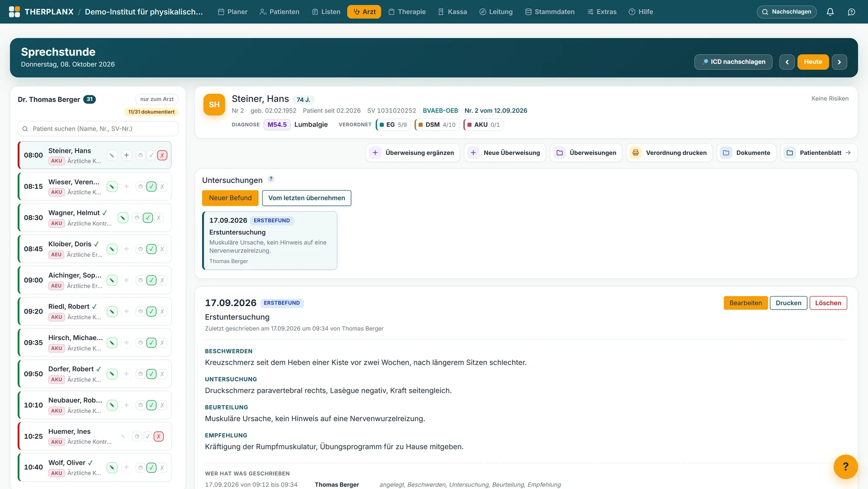Click the question mark next to Untersuchungen
The image size is (868, 489).
point(271,179)
